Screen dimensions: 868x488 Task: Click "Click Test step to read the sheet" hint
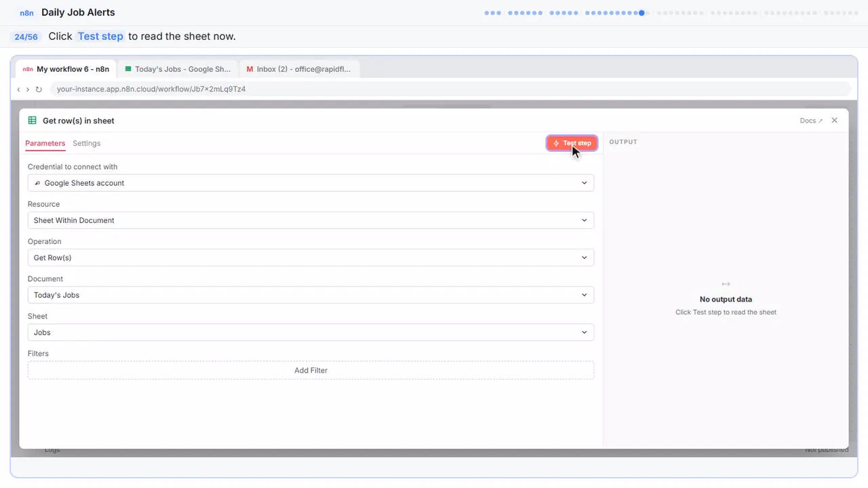click(x=726, y=312)
